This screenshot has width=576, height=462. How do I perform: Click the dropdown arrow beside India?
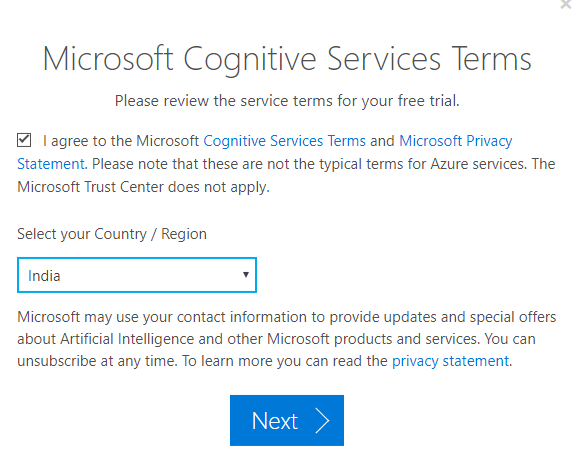point(246,275)
